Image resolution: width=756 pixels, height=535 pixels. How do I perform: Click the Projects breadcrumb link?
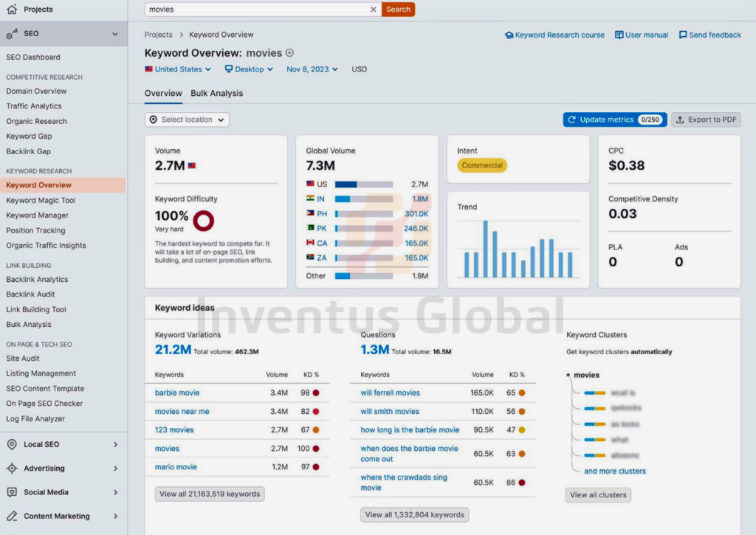click(x=158, y=35)
